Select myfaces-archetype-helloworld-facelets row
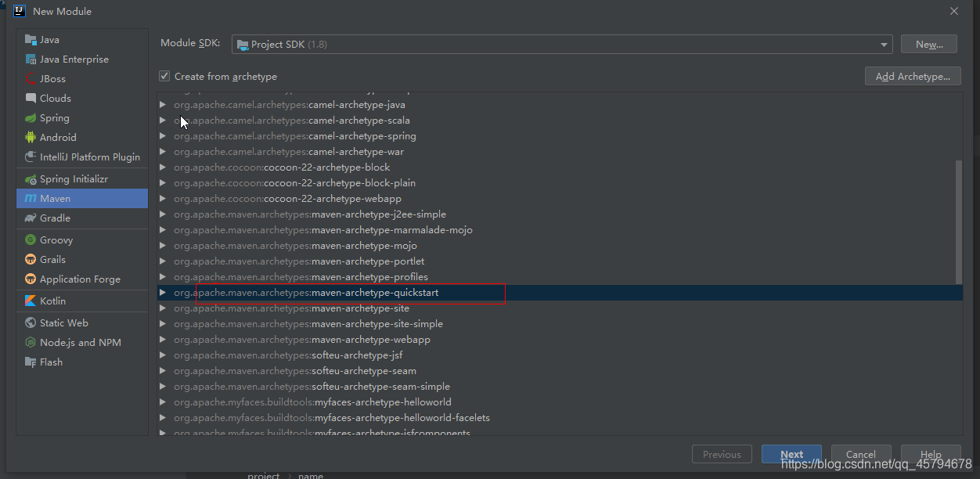The image size is (980, 479). point(560,418)
